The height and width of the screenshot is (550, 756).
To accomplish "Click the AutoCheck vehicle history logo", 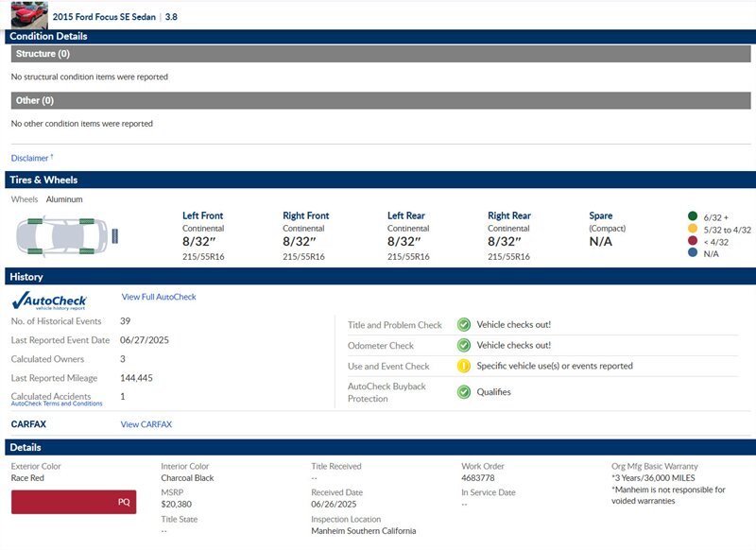I will tap(48, 301).
